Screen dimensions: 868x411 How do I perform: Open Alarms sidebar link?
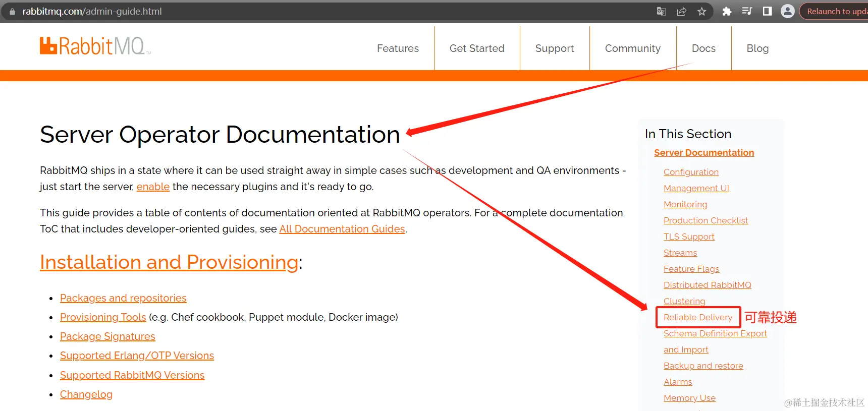click(678, 382)
